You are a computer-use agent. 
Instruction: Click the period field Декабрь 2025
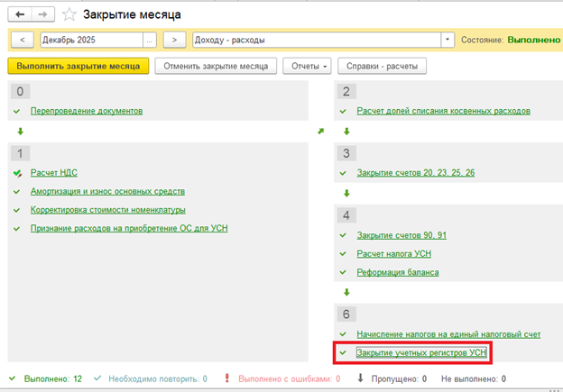(x=91, y=40)
